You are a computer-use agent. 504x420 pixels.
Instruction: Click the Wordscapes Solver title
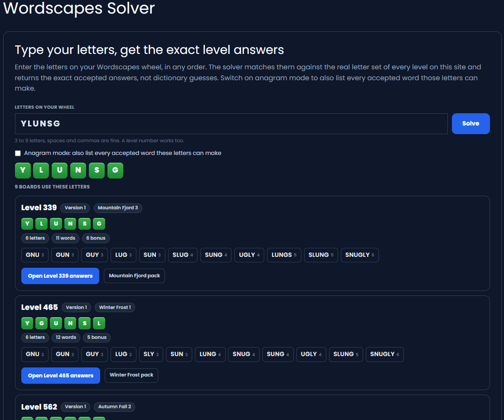[79, 8]
